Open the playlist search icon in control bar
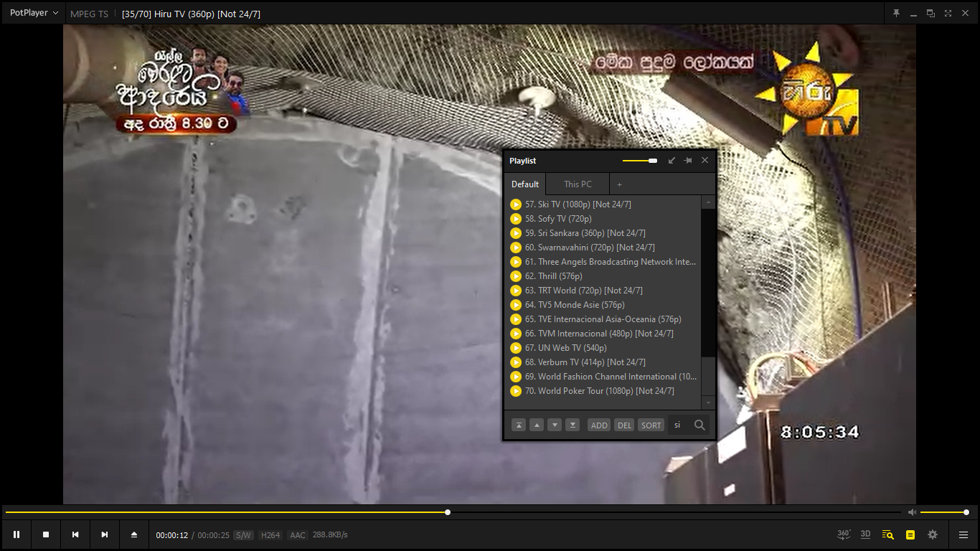The height and width of the screenshot is (551, 980). point(888,534)
